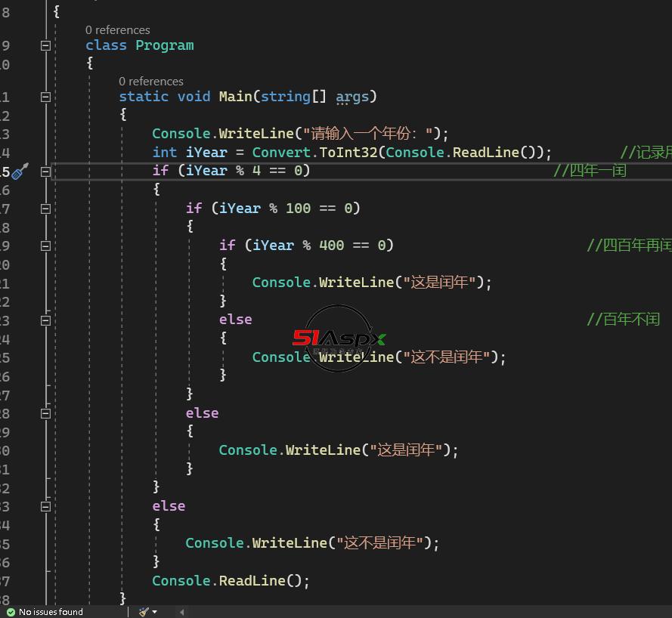
Task: Click the Convert class name in the code
Action: (281, 153)
